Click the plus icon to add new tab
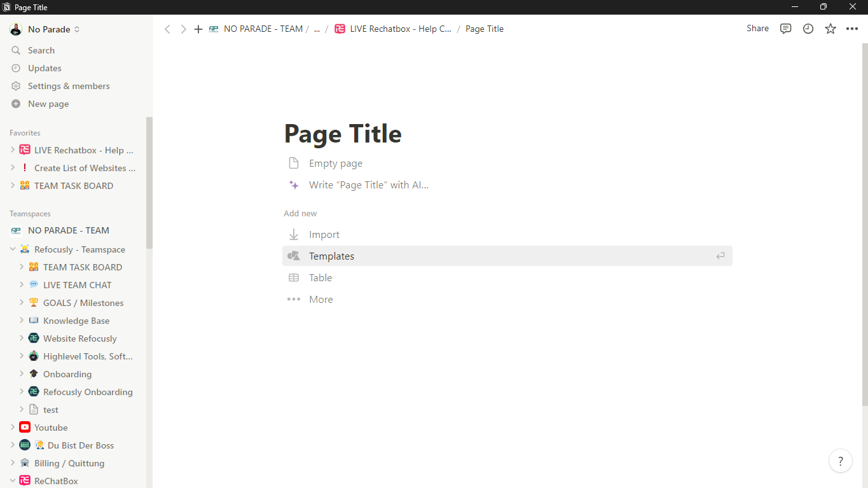 pos(198,29)
